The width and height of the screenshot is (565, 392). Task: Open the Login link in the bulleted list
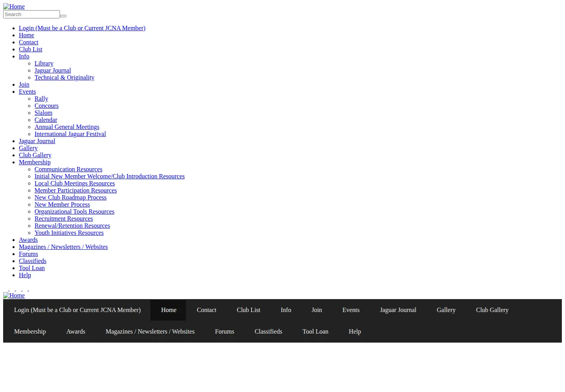coord(82,28)
